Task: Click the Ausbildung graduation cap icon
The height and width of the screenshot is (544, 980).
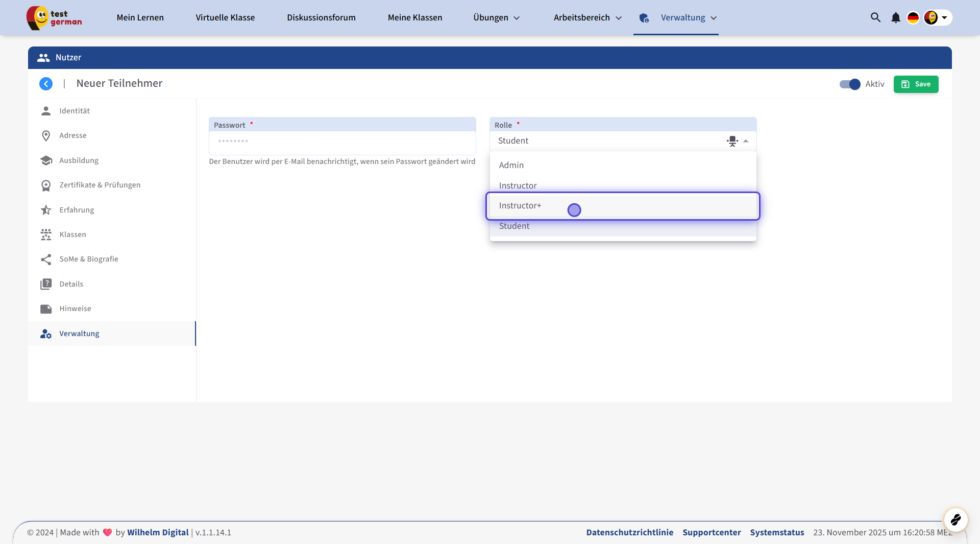Action: (x=46, y=160)
